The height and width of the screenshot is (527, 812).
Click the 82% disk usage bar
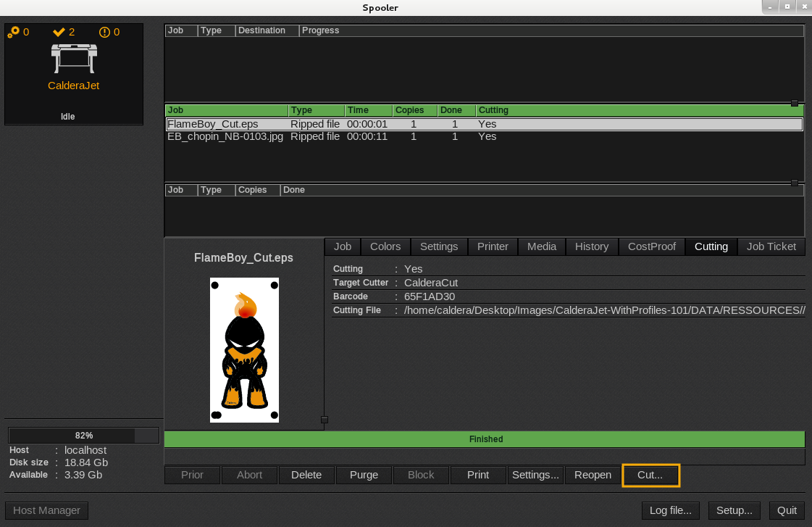pyautogui.click(x=83, y=436)
